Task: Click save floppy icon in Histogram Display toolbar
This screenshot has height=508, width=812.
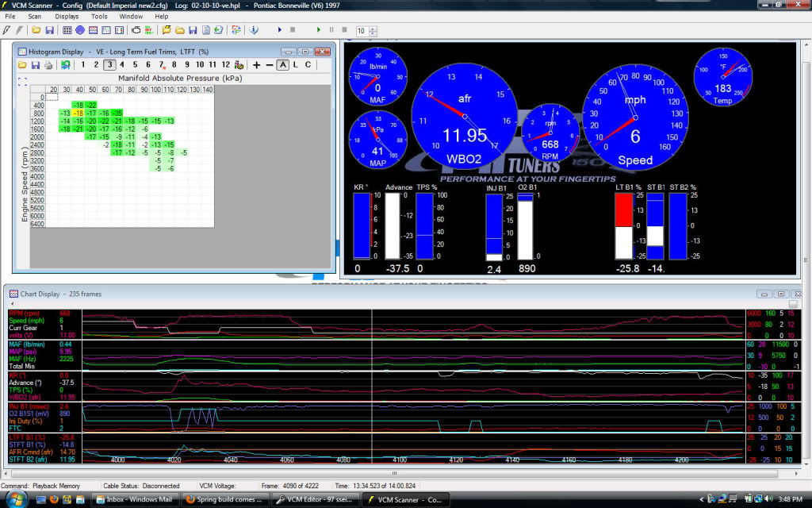Action: pos(35,65)
